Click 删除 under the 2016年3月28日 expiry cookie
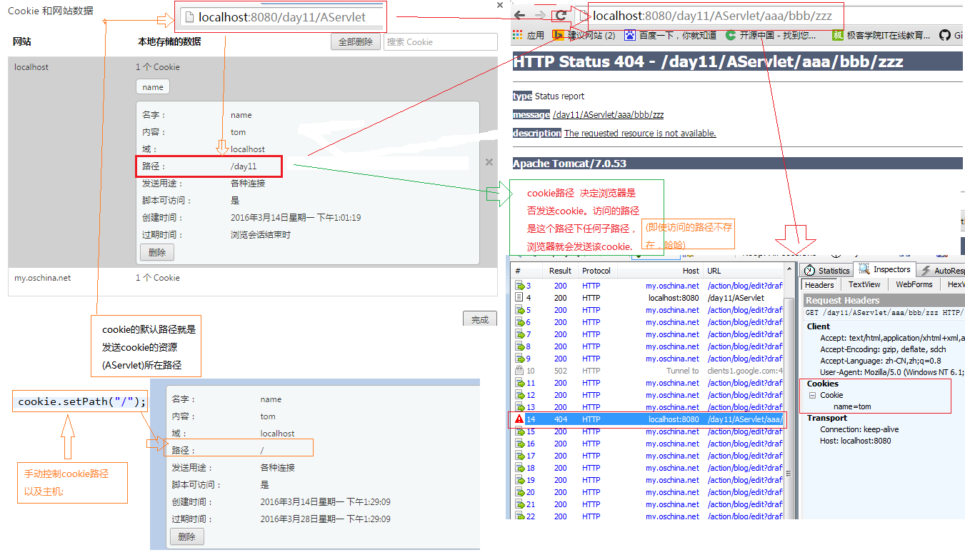The image size is (965, 560). coord(187,536)
